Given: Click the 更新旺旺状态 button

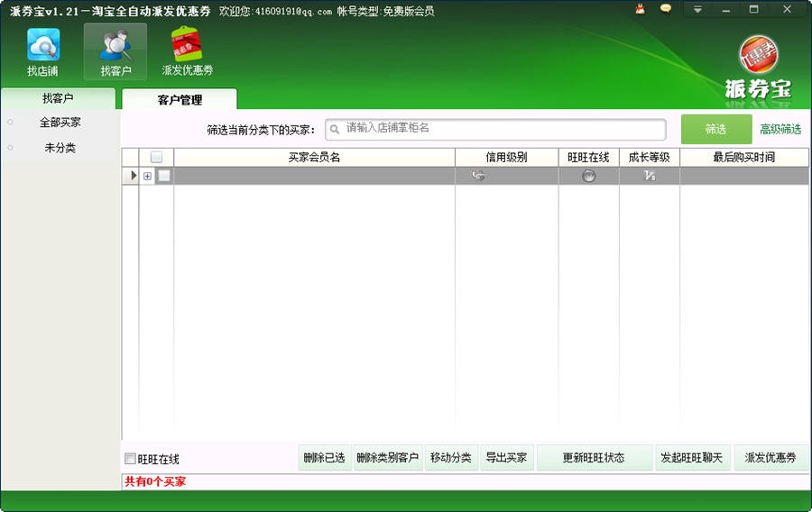Looking at the screenshot, I should 594,458.
